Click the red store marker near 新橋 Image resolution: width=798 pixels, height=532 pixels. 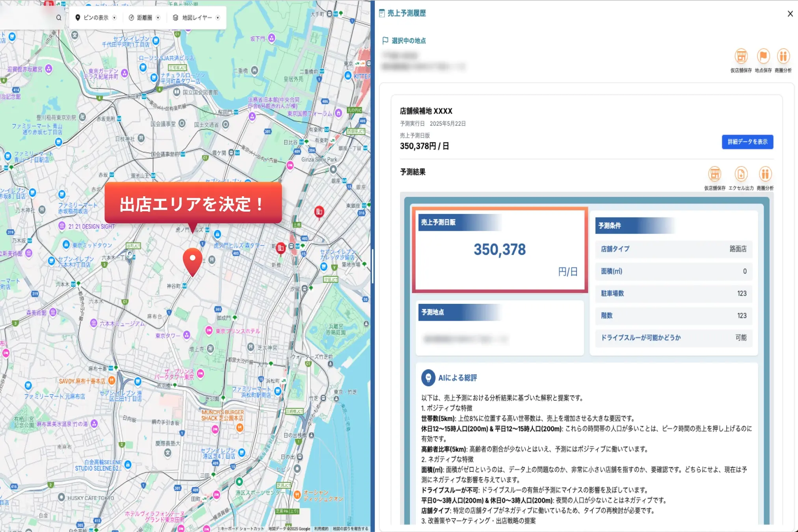pyautogui.click(x=281, y=248)
